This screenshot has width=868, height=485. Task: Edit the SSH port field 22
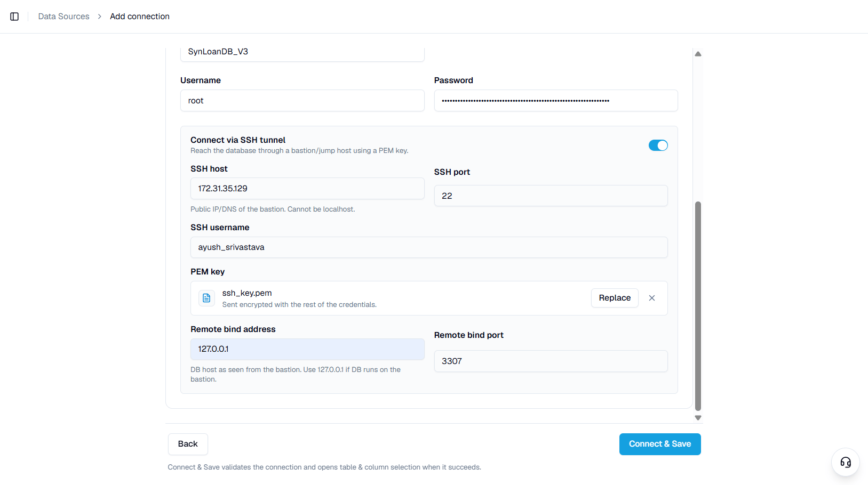(x=551, y=196)
